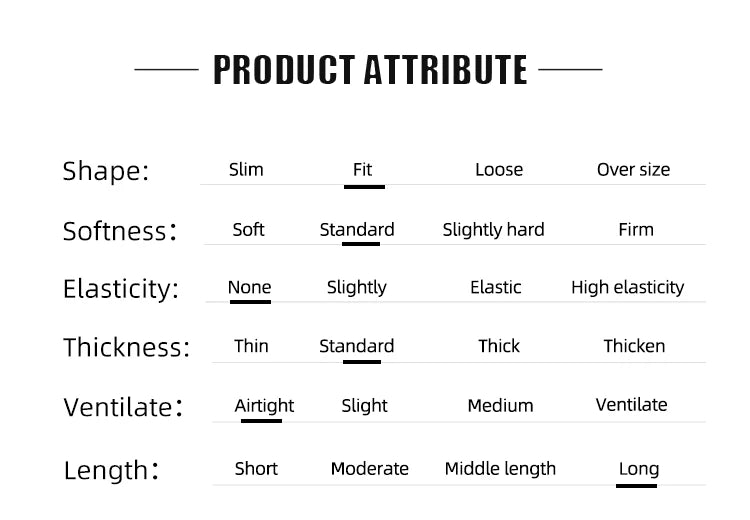Pick Slight under Ventilate

pyautogui.click(x=364, y=406)
